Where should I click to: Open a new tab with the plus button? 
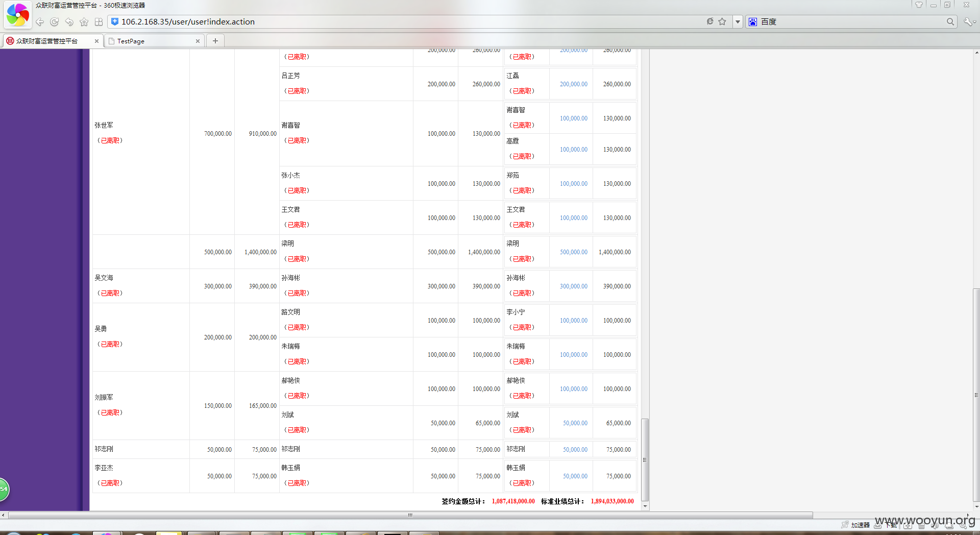(x=215, y=41)
